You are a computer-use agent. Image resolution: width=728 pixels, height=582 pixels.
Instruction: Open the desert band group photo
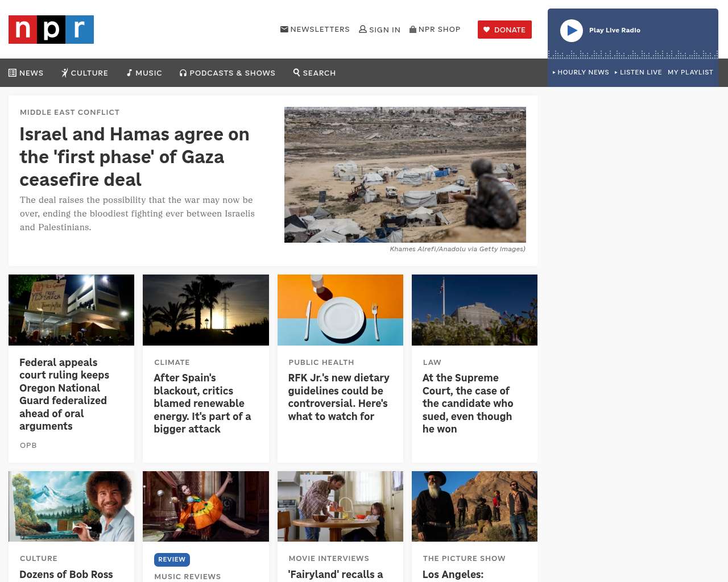pos(474,506)
